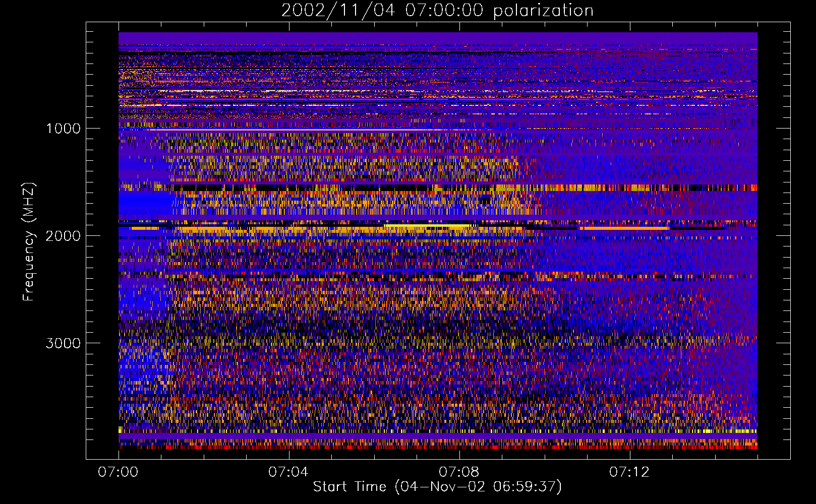Click the solid purple band at the spectrogram top

438,38
